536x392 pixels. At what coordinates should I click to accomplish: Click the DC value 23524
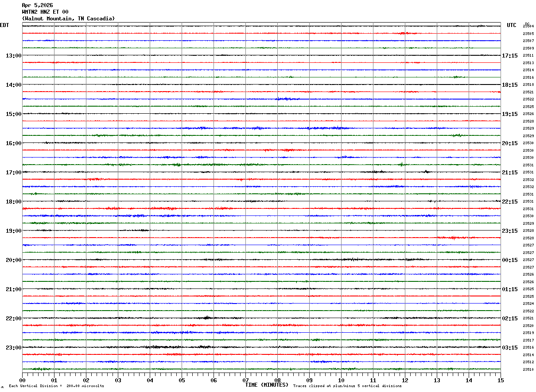[528, 304]
